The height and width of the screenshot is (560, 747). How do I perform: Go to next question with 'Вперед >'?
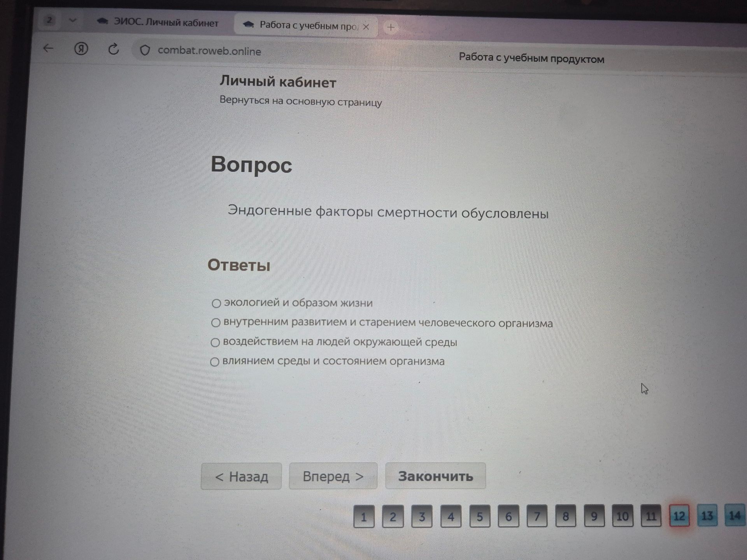point(333,476)
